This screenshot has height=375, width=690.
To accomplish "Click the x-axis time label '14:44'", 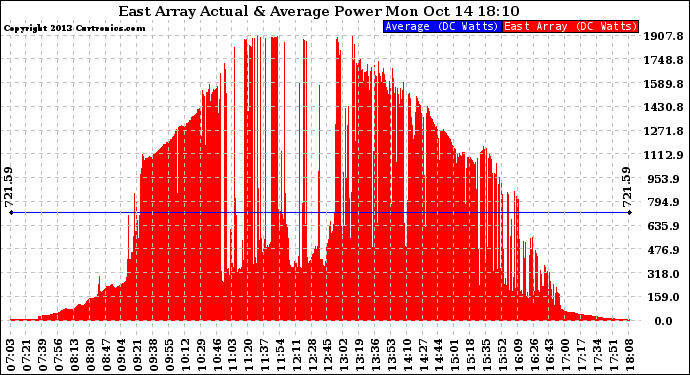I will pos(439,355).
